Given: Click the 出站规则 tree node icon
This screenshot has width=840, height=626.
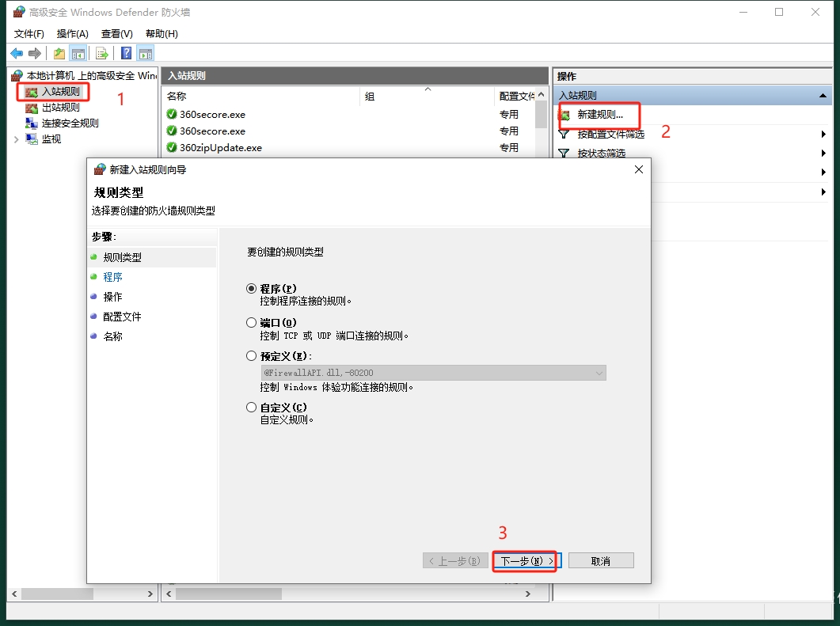Looking at the screenshot, I should [x=32, y=108].
